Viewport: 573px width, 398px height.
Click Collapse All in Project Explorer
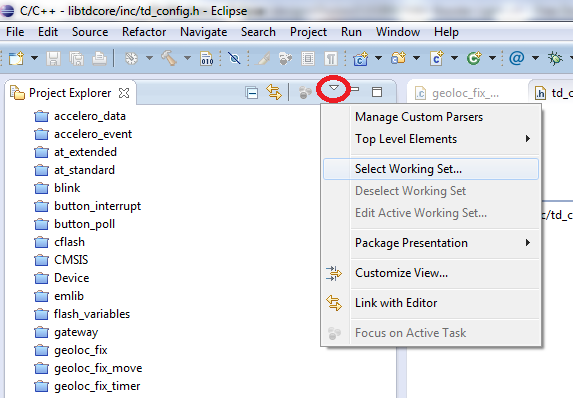(251, 92)
